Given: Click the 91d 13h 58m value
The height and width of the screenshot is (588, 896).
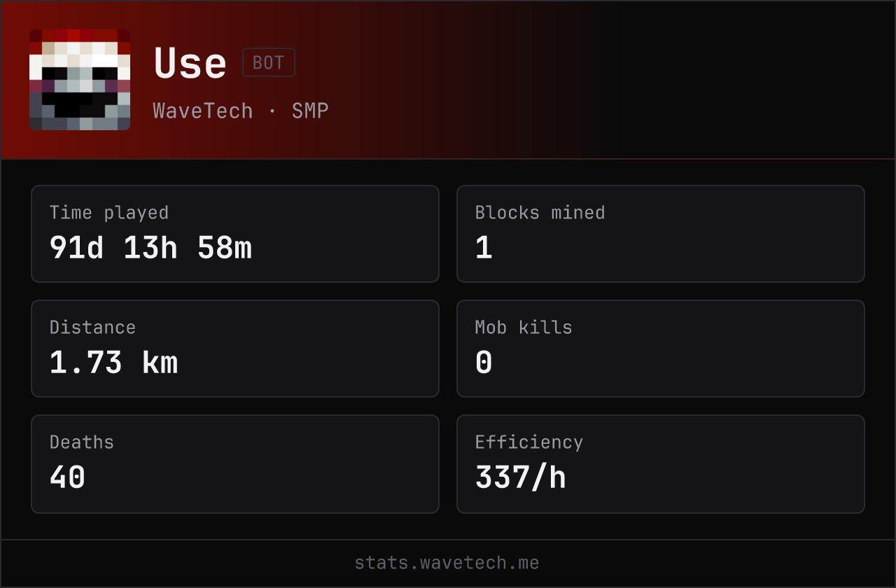Looking at the screenshot, I should coord(150,248).
